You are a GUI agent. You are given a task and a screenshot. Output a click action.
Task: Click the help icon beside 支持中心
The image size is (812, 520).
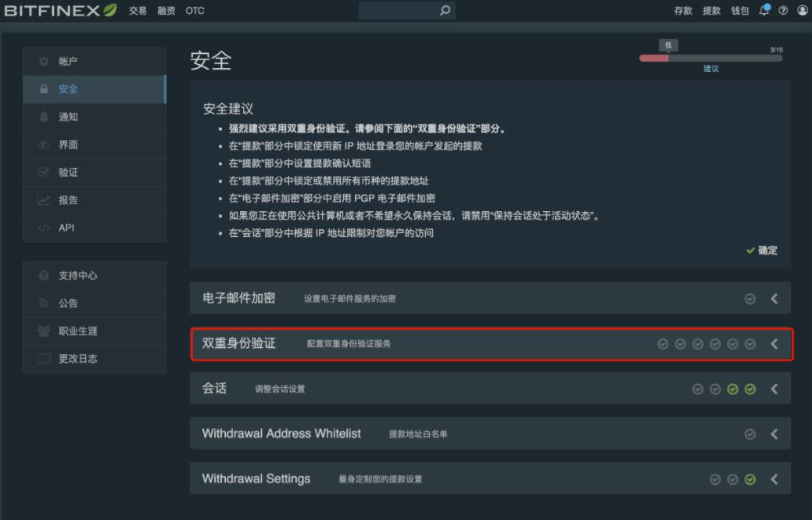(x=44, y=275)
